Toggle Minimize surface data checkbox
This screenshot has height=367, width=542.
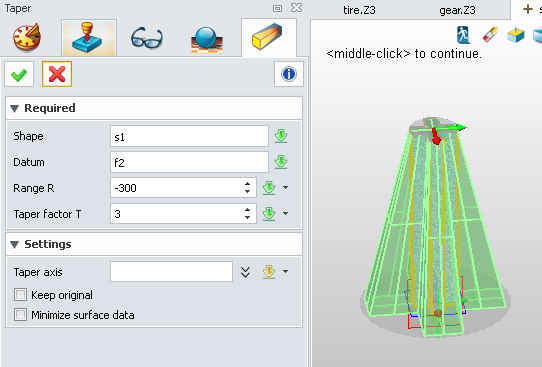pos(20,315)
